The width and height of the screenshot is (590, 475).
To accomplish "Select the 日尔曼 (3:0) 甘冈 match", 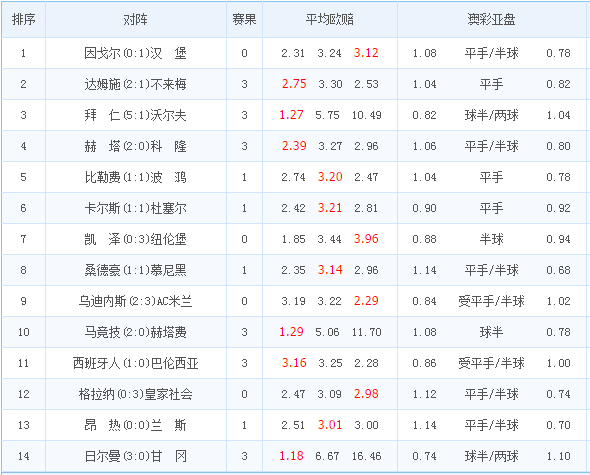I will coord(135,456).
